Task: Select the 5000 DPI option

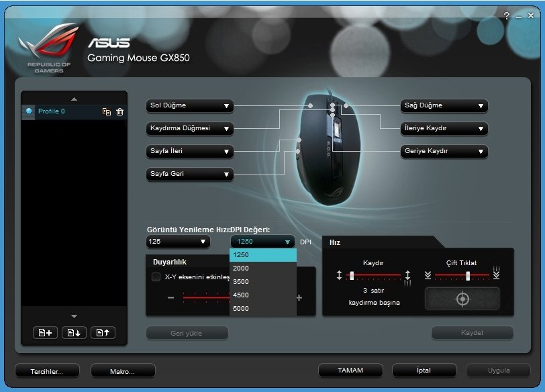Action: [262, 308]
